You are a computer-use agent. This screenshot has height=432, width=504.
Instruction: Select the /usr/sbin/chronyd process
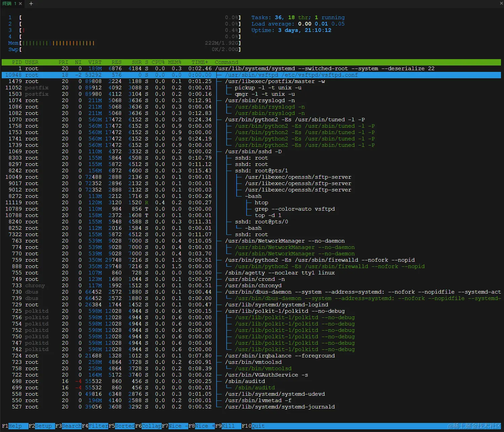tap(251, 286)
